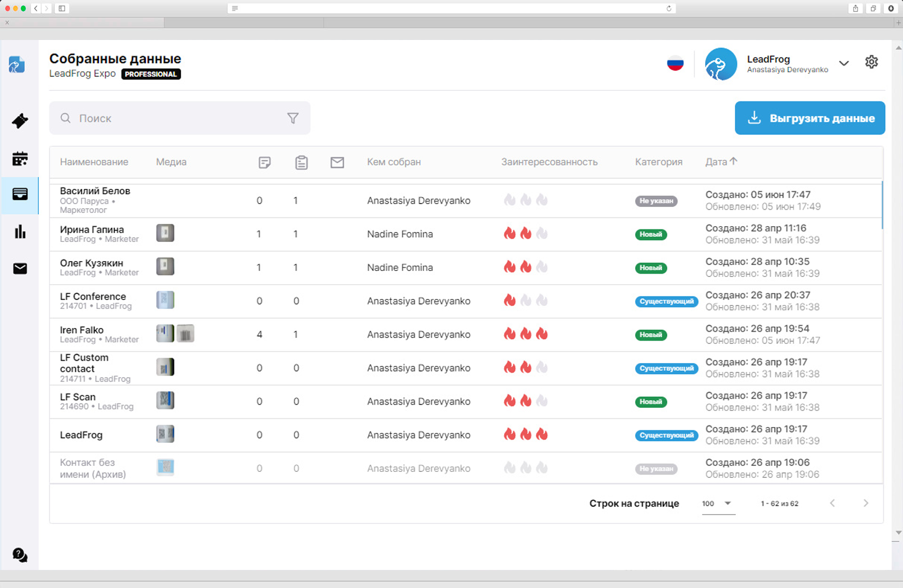Open settings gear icon
Viewport: 903px width, 588px height.
point(871,62)
